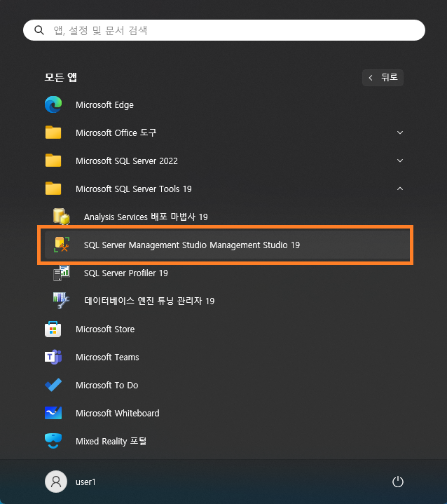Select the Mixed Reality 포털 label
This screenshot has width=447, height=504.
point(111,442)
